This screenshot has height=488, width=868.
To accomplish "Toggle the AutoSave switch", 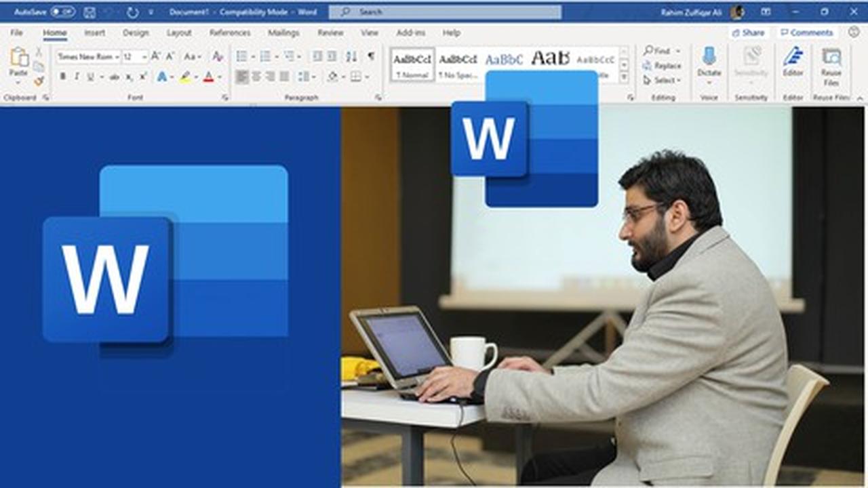I will 62,12.
